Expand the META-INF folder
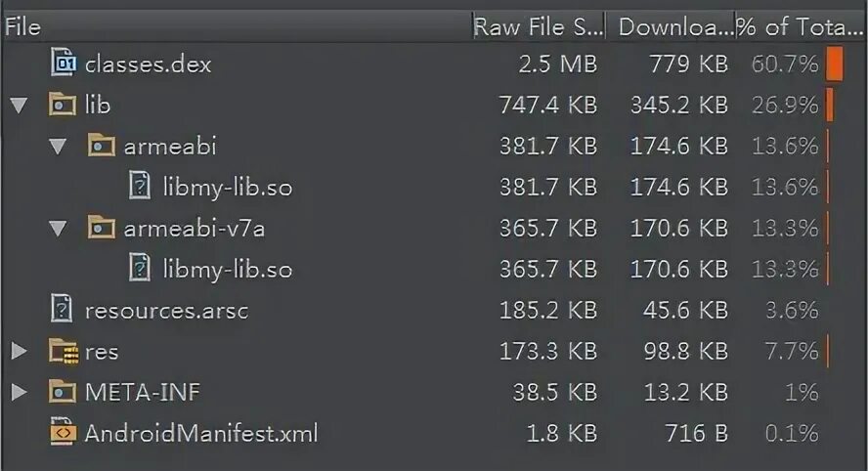Image resolution: width=868 pixels, height=471 pixels. click(19, 392)
